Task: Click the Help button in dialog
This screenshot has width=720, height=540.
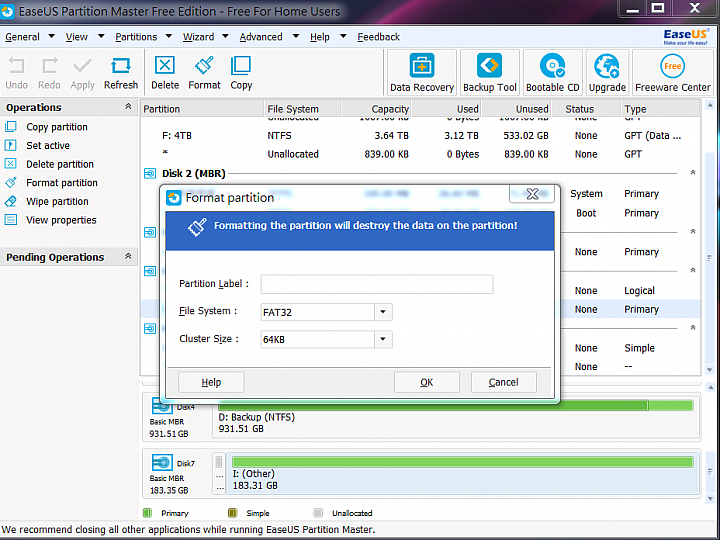Action: [211, 382]
